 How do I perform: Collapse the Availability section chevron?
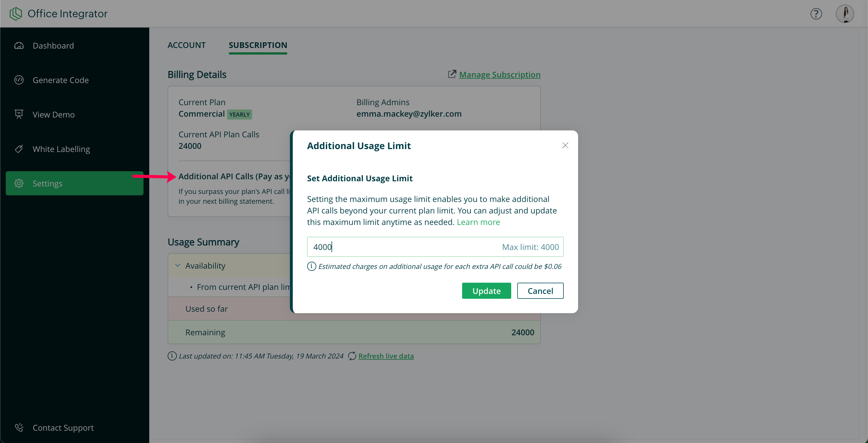click(x=178, y=265)
